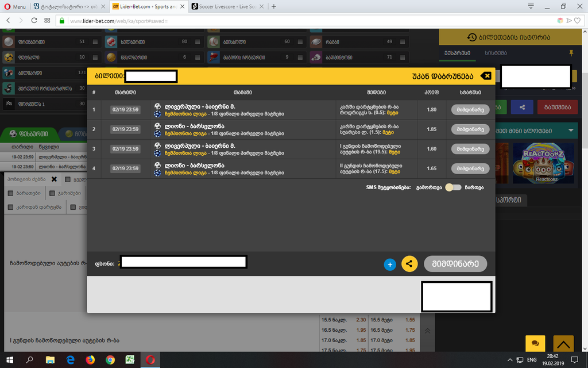
Task: Click the Opera icon in Windows taskbar
Action: click(x=150, y=360)
